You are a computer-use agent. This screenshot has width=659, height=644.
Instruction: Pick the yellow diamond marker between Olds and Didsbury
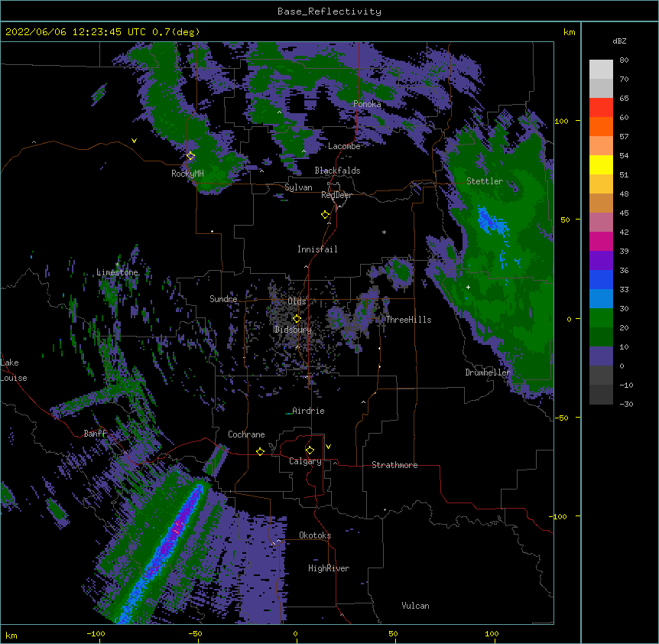click(x=297, y=318)
